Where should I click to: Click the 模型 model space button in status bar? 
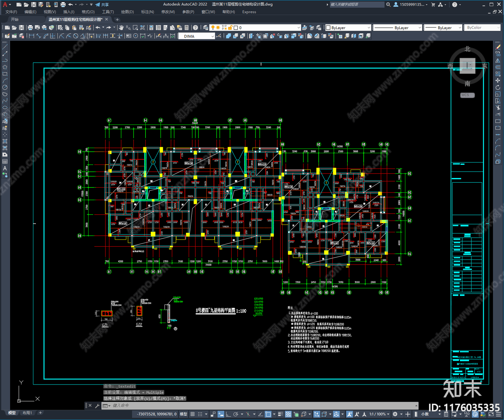(183, 414)
